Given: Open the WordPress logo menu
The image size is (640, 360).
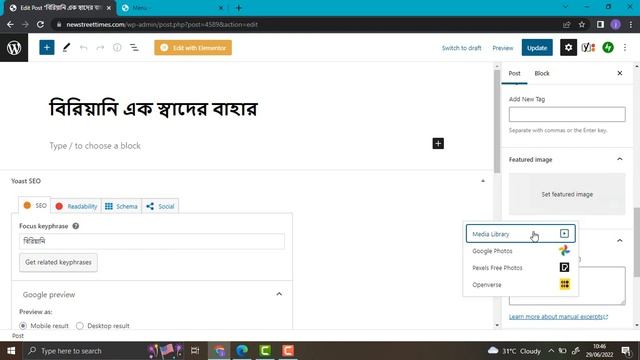Looking at the screenshot, I should click(14, 48).
